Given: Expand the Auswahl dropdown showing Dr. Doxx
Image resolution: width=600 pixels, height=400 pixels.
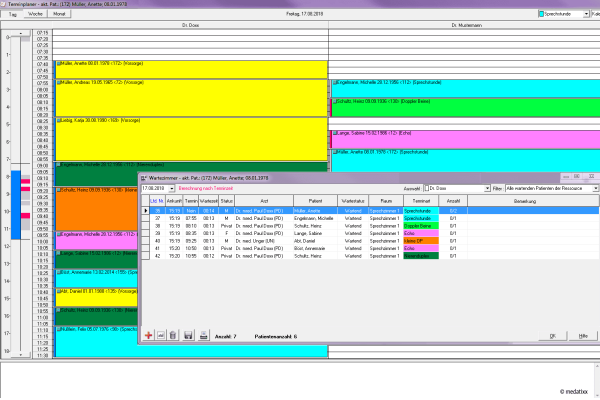Looking at the screenshot, I should pyautogui.click(x=487, y=188).
